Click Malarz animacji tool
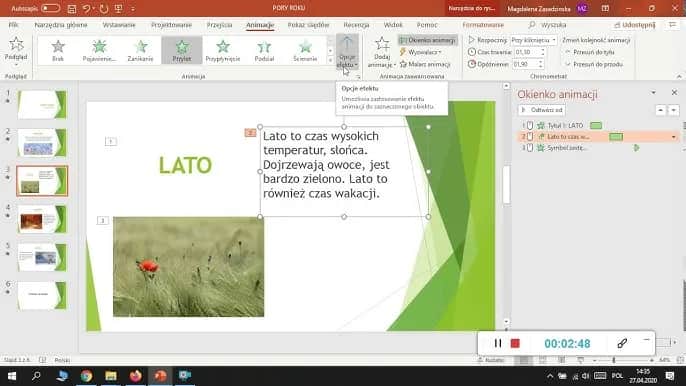Image resolution: width=686 pixels, height=386 pixels. [425, 64]
